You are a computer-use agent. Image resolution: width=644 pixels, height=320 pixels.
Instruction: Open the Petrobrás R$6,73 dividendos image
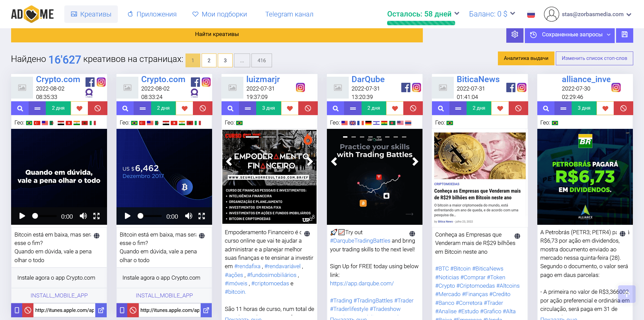pos(585,177)
